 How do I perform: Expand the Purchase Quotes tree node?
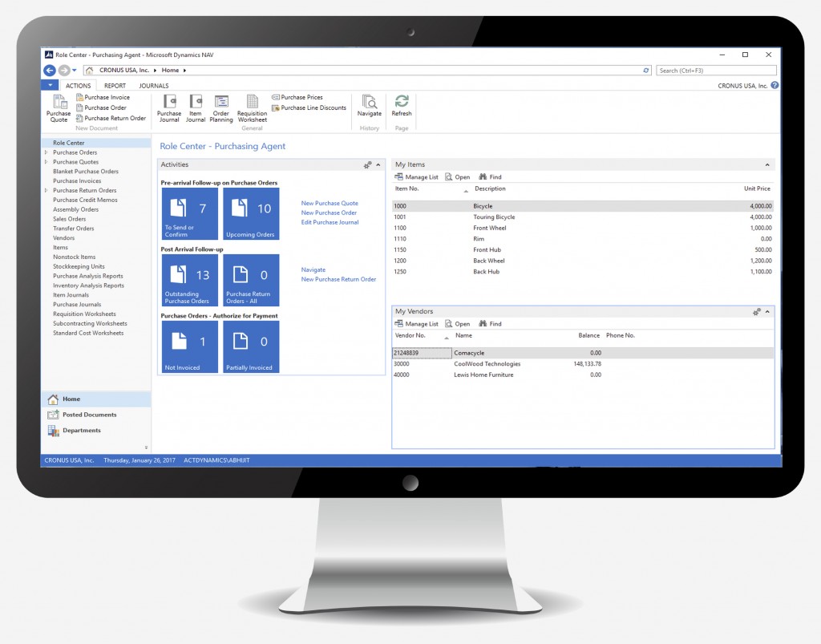click(x=46, y=162)
